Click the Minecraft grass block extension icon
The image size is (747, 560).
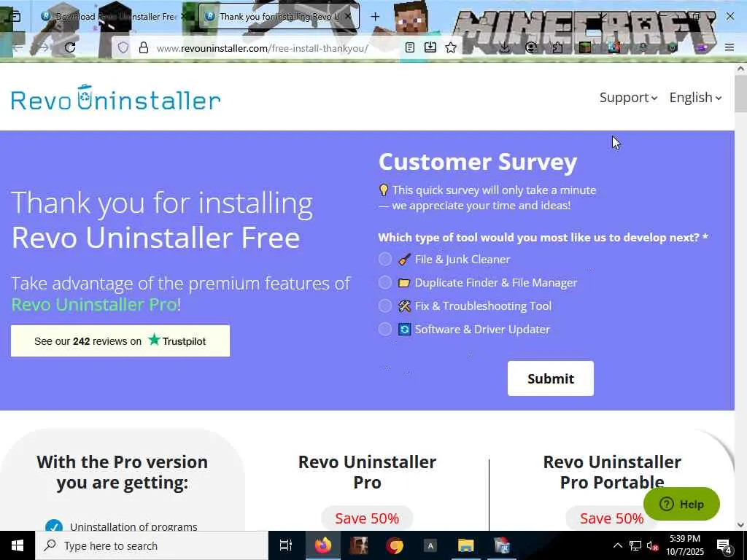coord(585,47)
